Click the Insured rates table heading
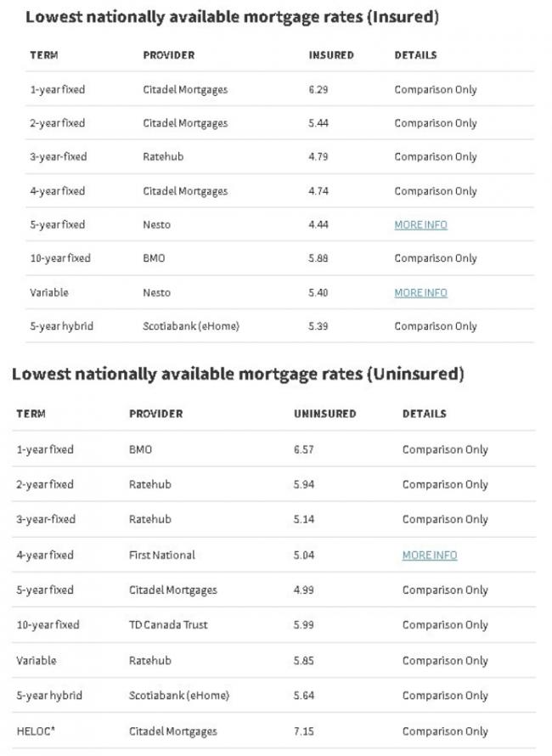Screen dimensions: 552x756 [232, 17]
